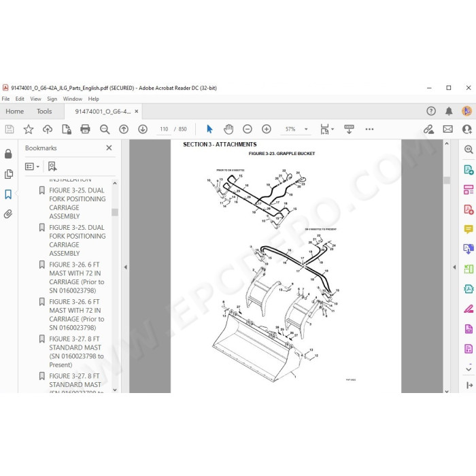This screenshot has height=476, width=476.
Task: Open Organize Pages tool
Action: click(x=469, y=269)
